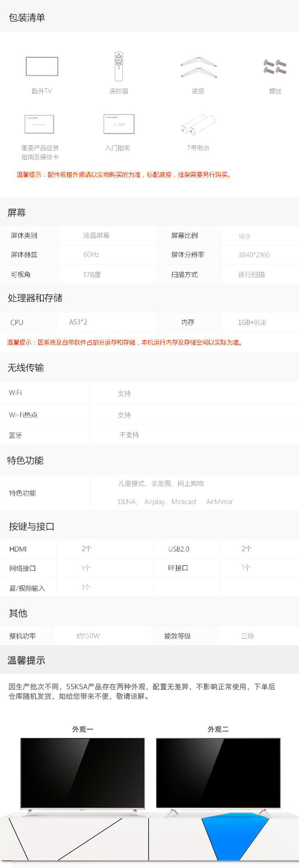Click the 包装清单 section header

pos(27,18)
